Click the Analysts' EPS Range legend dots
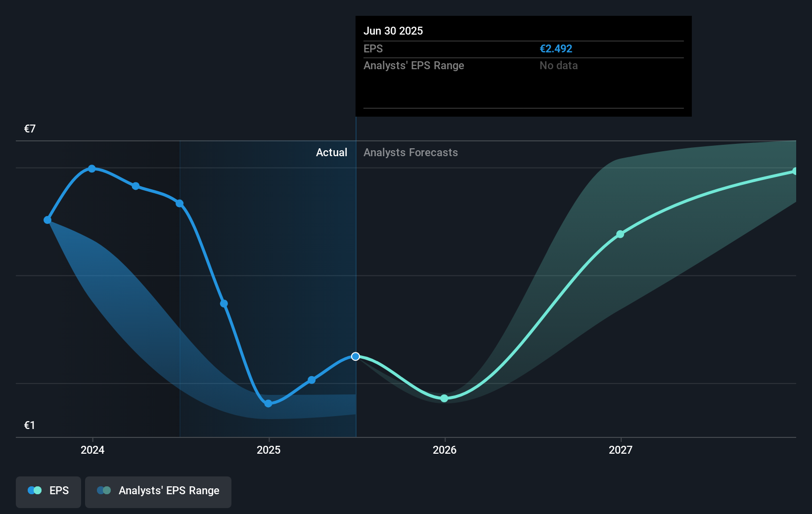This screenshot has width=812, height=514. [104, 491]
